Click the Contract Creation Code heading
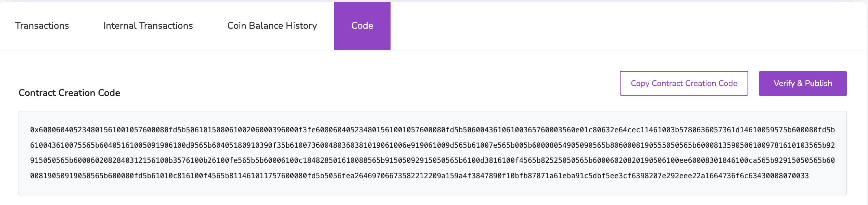868x205 pixels. pyautogui.click(x=69, y=93)
